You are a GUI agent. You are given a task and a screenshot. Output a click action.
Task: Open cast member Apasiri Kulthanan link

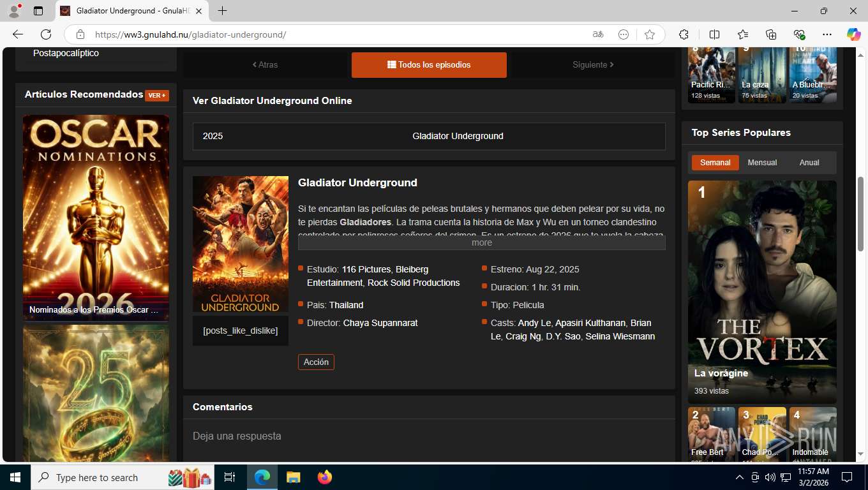click(x=591, y=323)
